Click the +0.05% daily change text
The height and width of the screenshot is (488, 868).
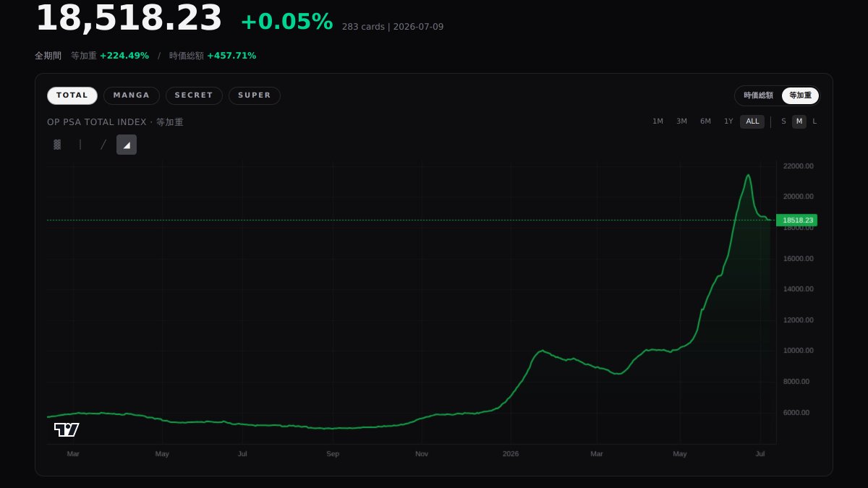pyautogui.click(x=286, y=22)
